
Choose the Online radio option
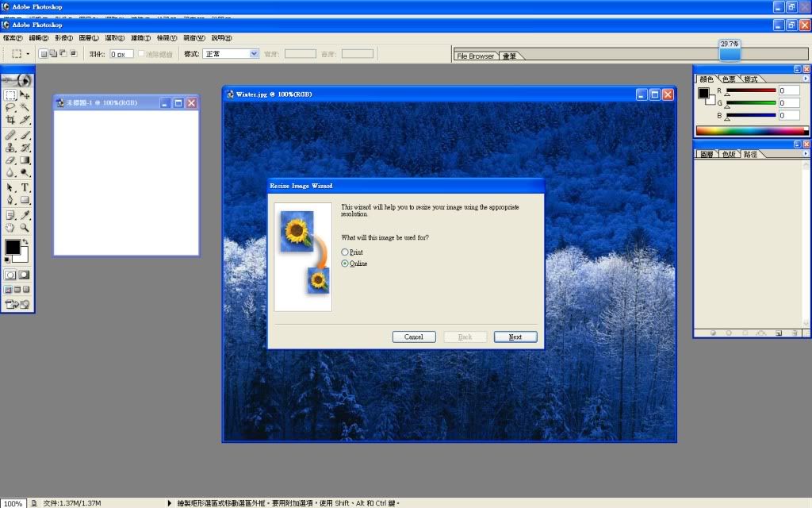tap(345, 264)
